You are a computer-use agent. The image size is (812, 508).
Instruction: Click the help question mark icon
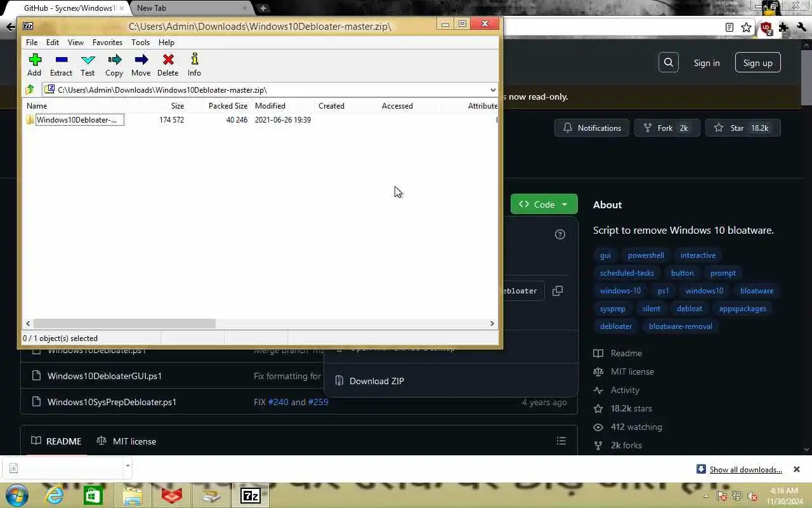[x=560, y=234]
